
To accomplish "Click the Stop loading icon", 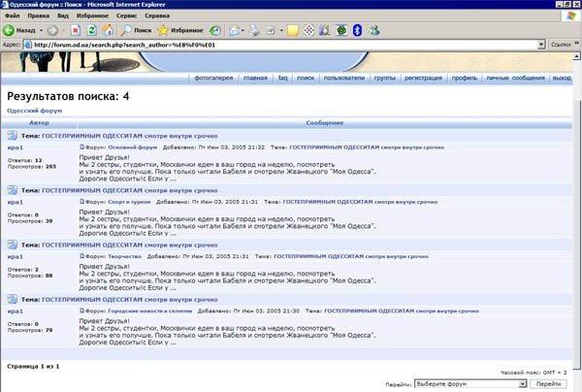I will coord(75,30).
